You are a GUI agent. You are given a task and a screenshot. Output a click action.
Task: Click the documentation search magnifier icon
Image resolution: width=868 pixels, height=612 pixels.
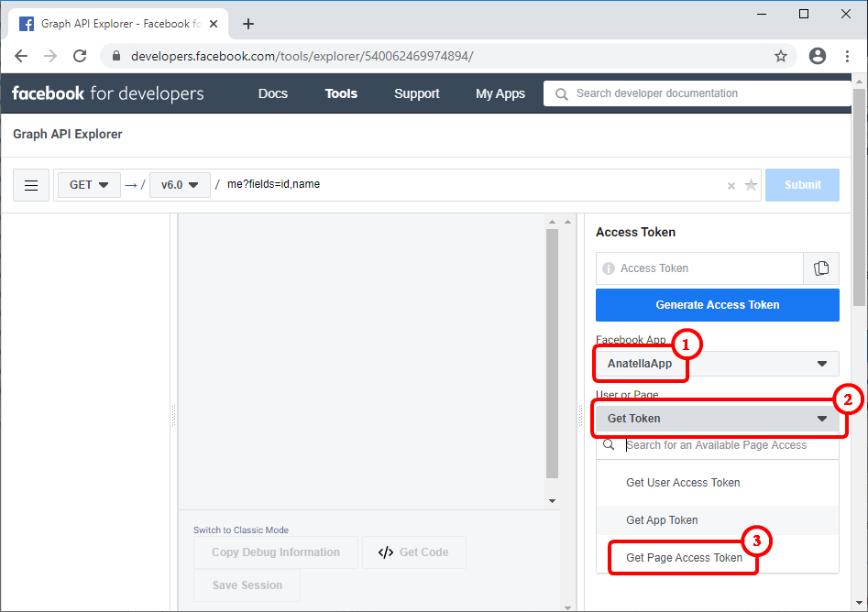tap(561, 94)
